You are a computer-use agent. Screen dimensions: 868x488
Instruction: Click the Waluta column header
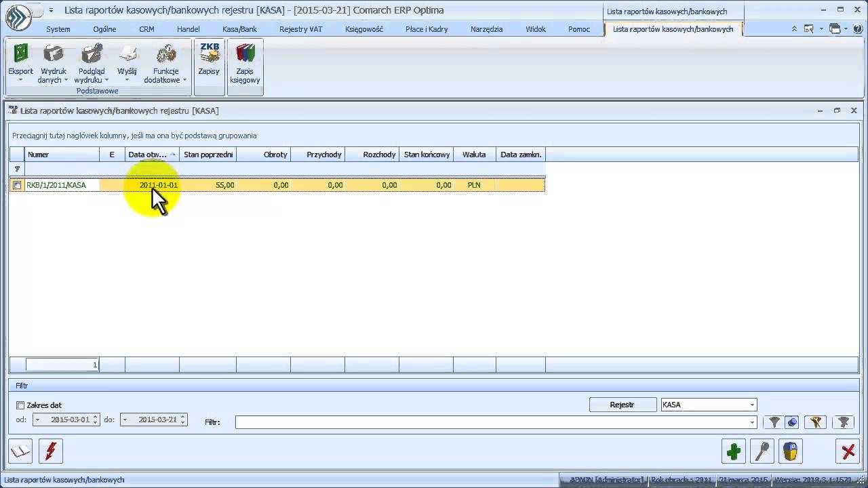pyautogui.click(x=474, y=155)
